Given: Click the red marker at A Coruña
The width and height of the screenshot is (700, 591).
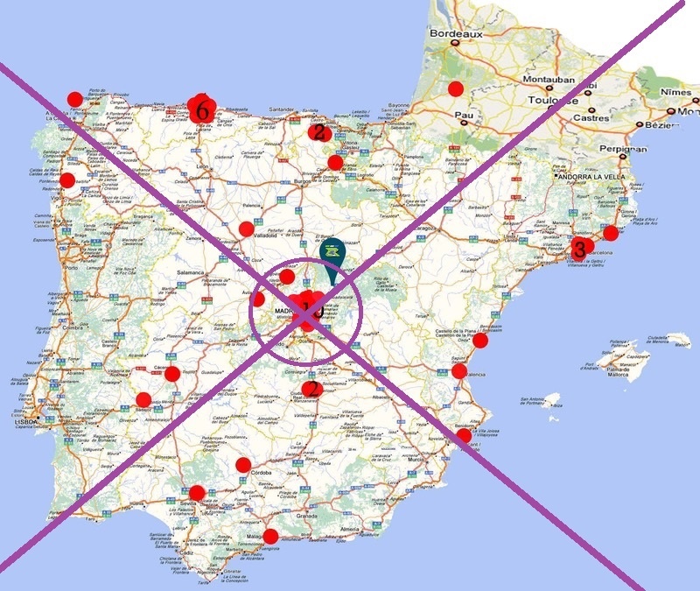Looking at the screenshot, I should point(75,99).
